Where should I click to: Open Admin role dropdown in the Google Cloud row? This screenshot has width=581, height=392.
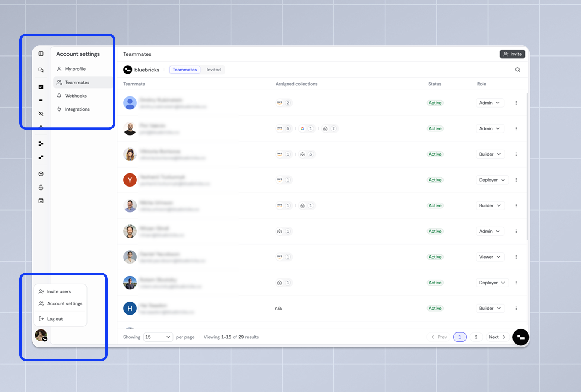[490, 128]
